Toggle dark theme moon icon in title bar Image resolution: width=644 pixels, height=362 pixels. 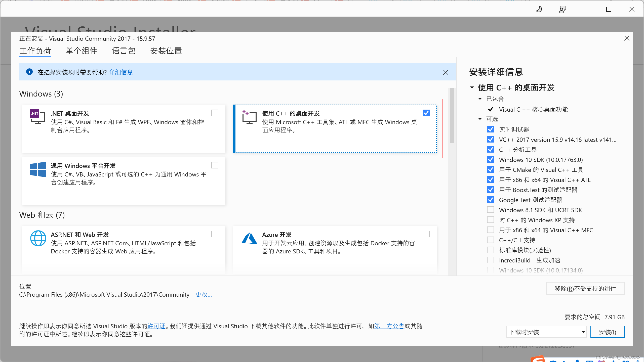coord(539,9)
